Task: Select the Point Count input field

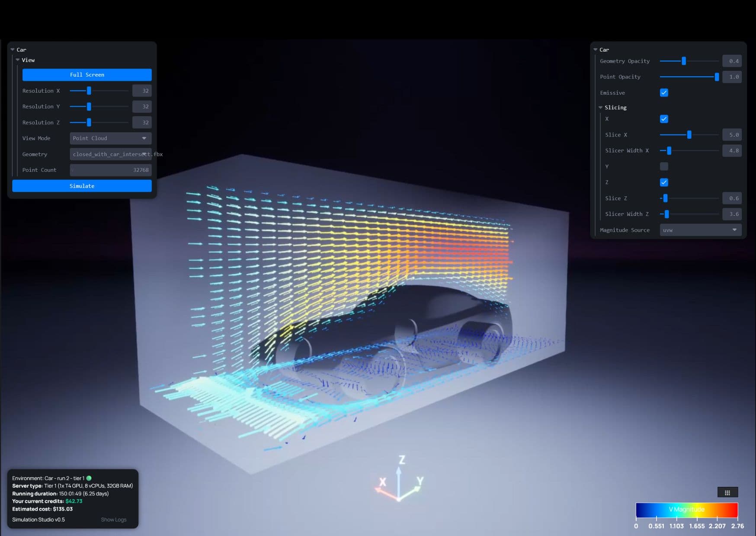Action: 110,170
